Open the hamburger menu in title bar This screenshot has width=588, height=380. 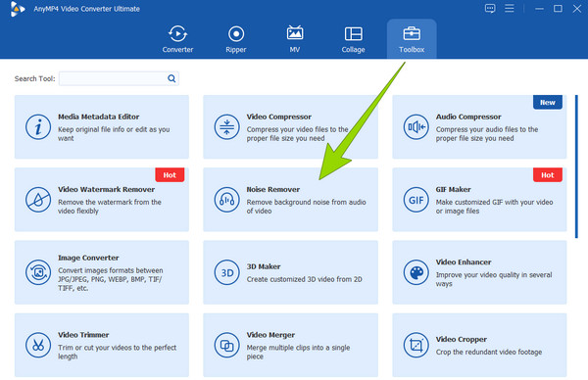click(x=510, y=8)
